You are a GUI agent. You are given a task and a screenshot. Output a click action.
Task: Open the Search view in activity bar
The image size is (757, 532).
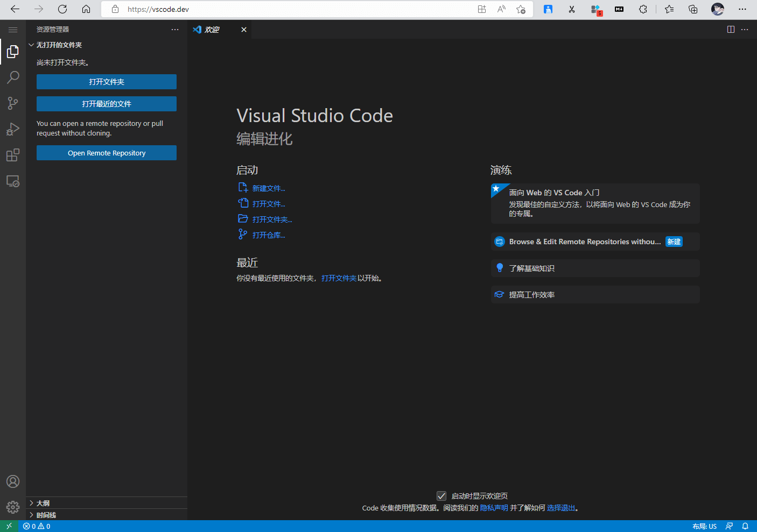click(x=13, y=77)
